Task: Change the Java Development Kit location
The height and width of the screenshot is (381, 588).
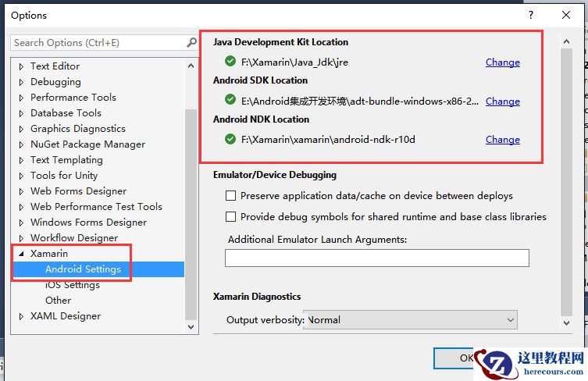Action: (x=503, y=62)
